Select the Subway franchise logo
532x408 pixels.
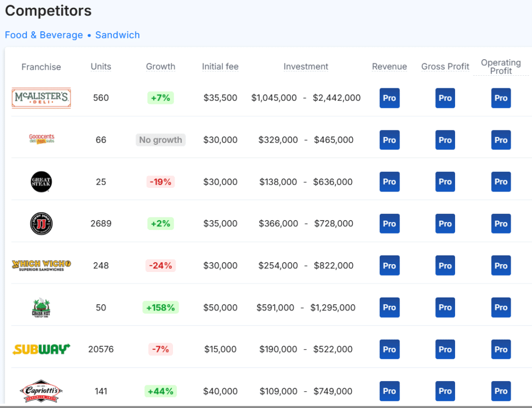click(x=42, y=349)
